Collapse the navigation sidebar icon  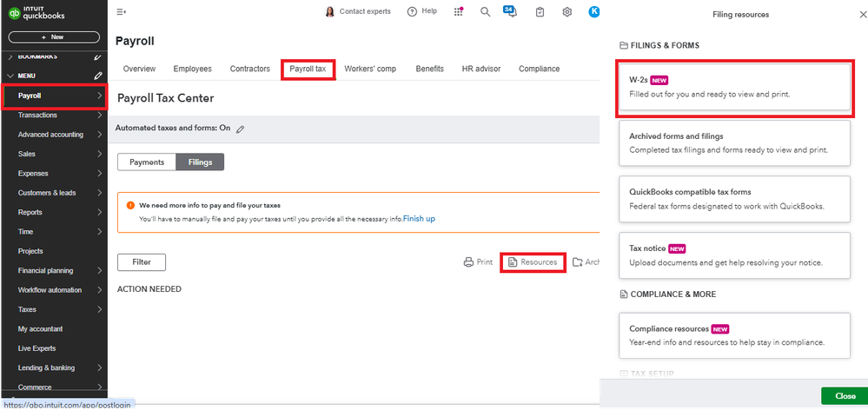coord(122,11)
